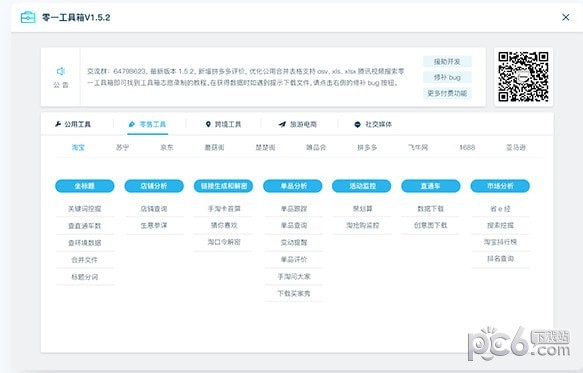
Task: Switch to the 零售工具 tab
Action: (x=148, y=124)
